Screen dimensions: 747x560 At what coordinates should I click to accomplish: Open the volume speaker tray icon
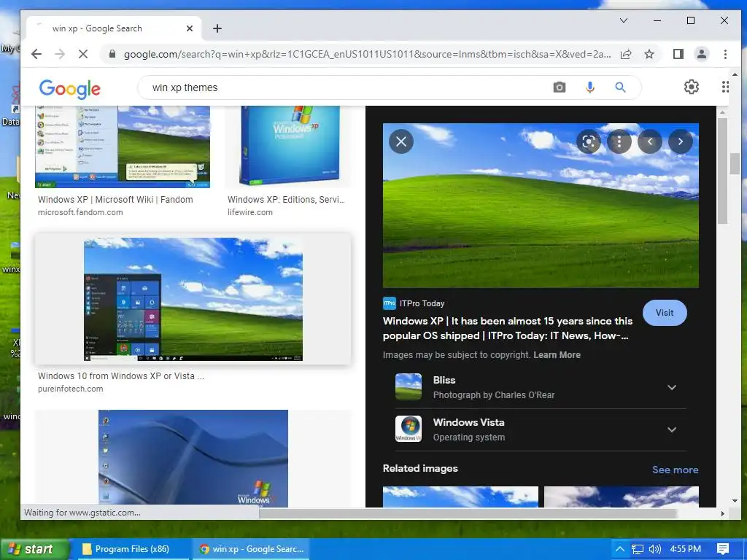click(655, 549)
